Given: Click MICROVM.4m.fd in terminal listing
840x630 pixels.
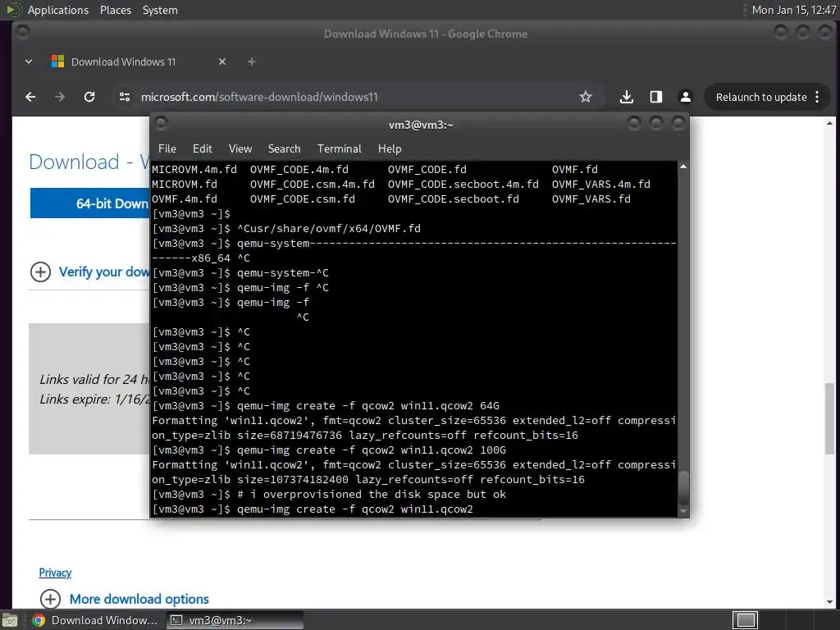Looking at the screenshot, I should (x=194, y=169).
